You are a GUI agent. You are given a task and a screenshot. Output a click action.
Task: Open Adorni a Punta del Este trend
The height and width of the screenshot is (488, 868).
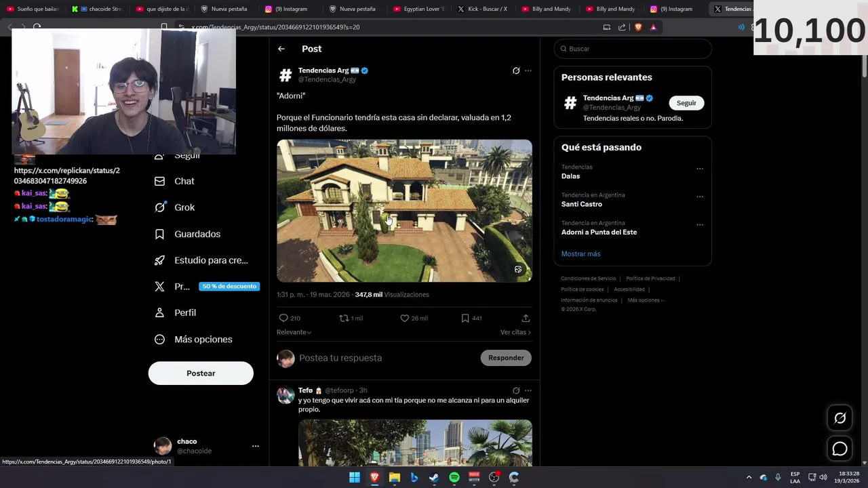(x=599, y=232)
